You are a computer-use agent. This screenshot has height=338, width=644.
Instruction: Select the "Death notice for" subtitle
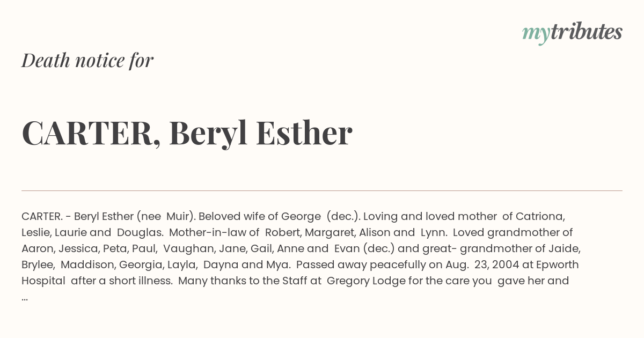click(x=87, y=61)
